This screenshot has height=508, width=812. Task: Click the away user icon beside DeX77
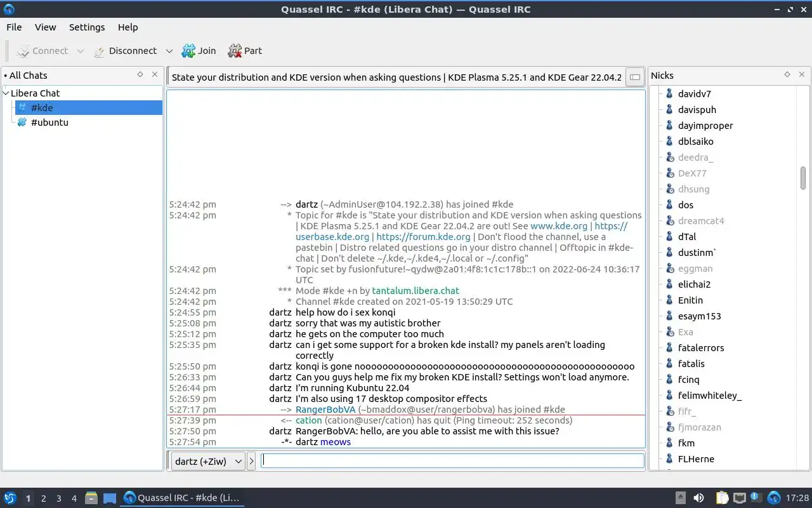[669, 173]
